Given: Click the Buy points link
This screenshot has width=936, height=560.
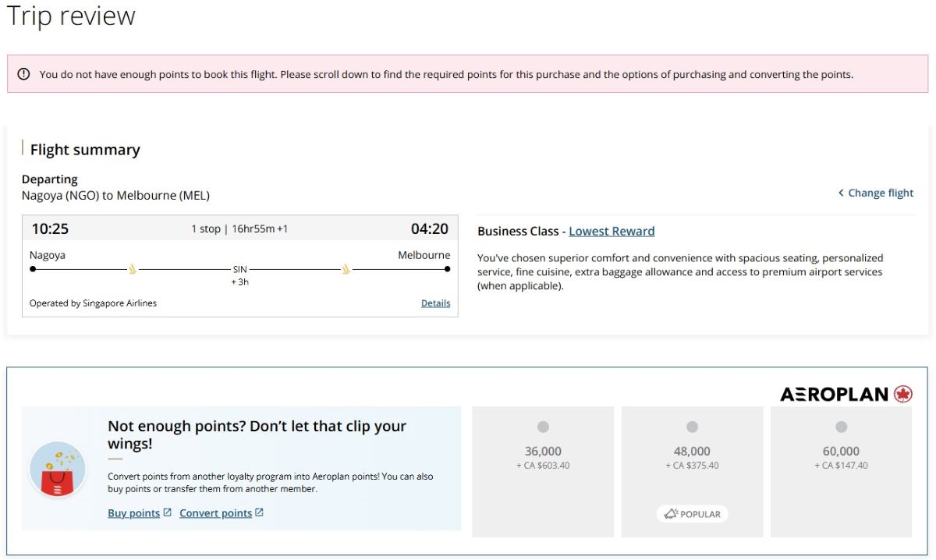Looking at the screenshot, I should (133, 513).
